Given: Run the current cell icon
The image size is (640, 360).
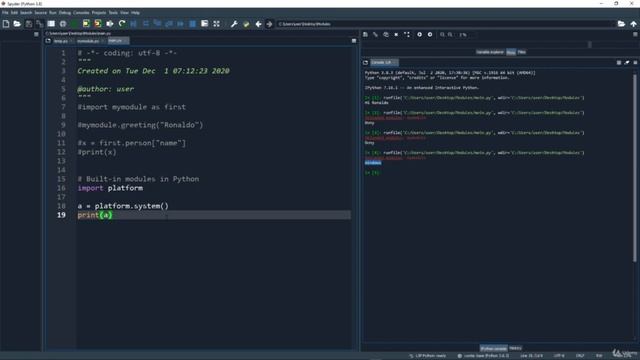Looking at the screenshot, I should pos(86,24).
